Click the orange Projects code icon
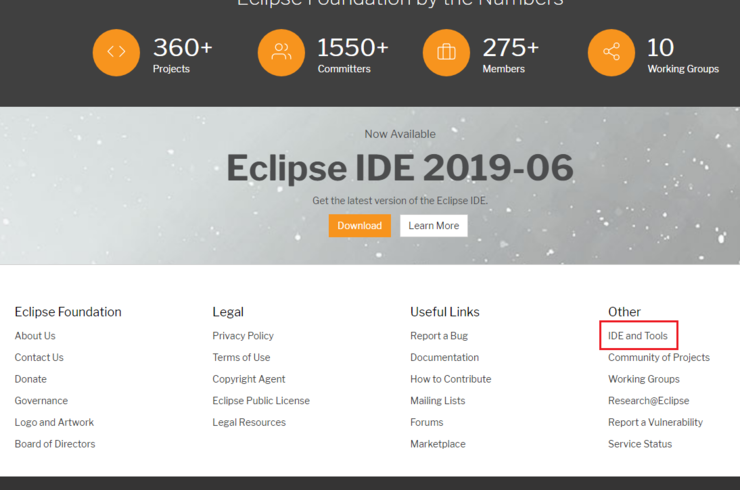740x490 pixels. 116,52
